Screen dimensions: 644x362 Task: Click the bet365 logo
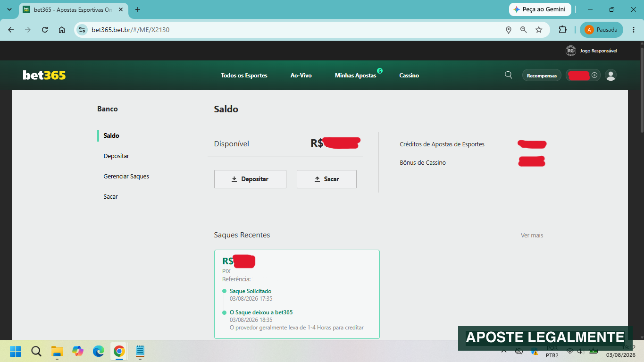44,75
